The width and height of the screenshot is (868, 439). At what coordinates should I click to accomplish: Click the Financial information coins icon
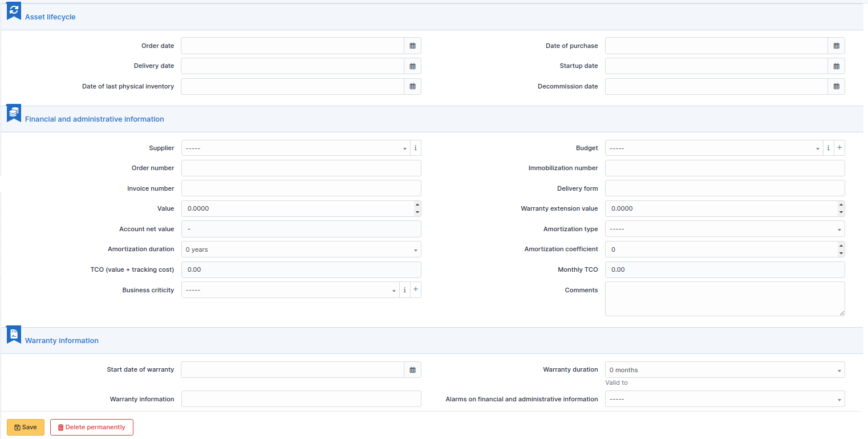[14, 113]
